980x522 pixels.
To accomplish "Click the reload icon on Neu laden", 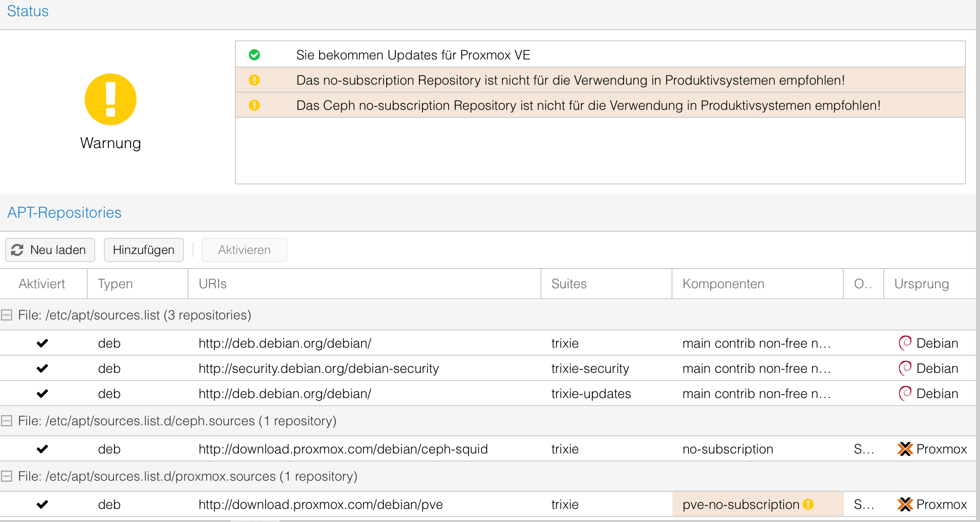I will coord(18,250).
